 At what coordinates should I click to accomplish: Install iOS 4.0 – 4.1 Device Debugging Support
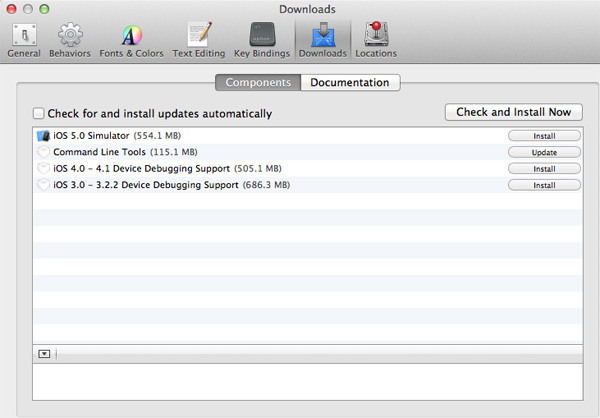544,169
